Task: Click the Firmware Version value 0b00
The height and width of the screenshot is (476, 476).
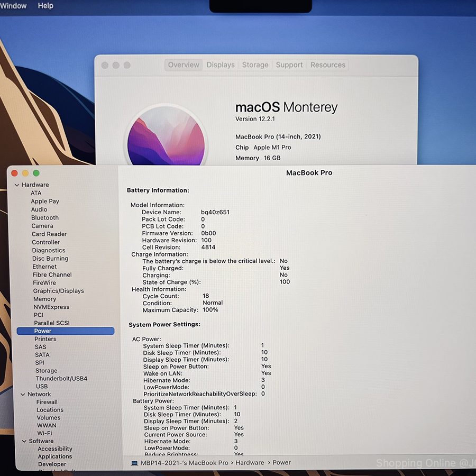Action: [208, 233]
